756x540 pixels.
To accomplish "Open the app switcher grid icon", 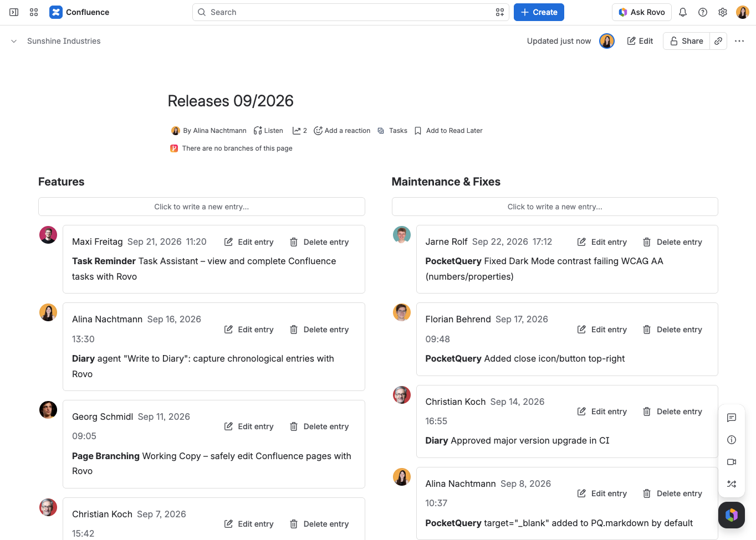I will [34, 12].
